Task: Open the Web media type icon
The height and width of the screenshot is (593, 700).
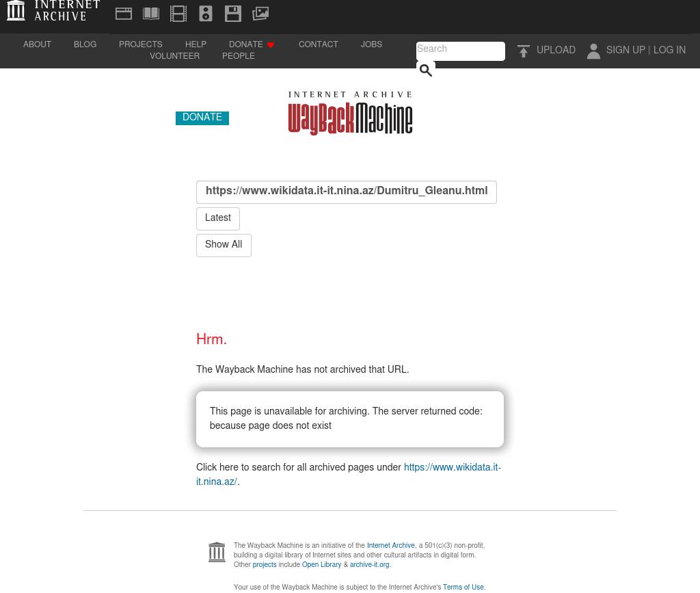Action: (124, 14)
